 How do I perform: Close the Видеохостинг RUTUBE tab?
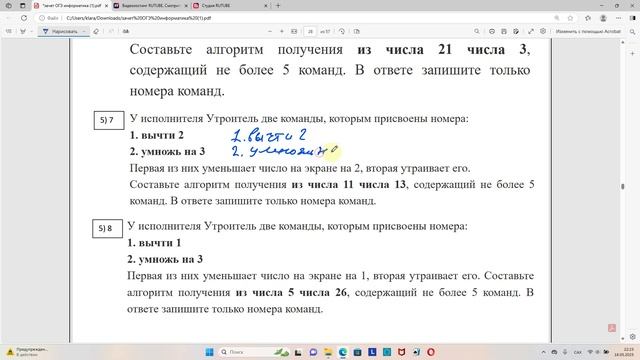pyautogui.click(x=186, y=6)
